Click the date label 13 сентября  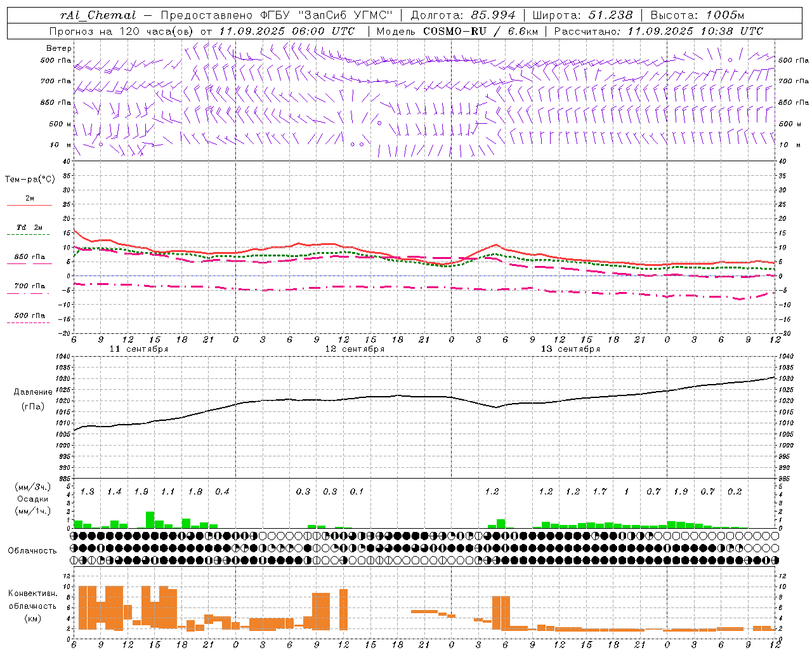pos(570,349)
